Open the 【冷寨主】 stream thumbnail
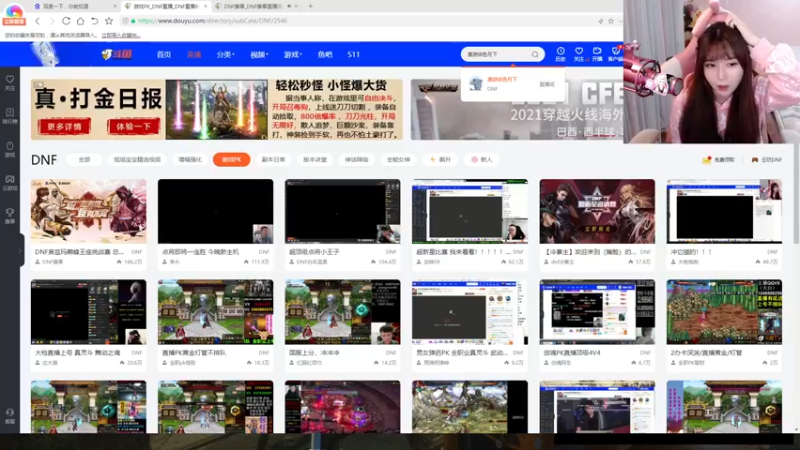800x450 pixels. click(597, 211)
